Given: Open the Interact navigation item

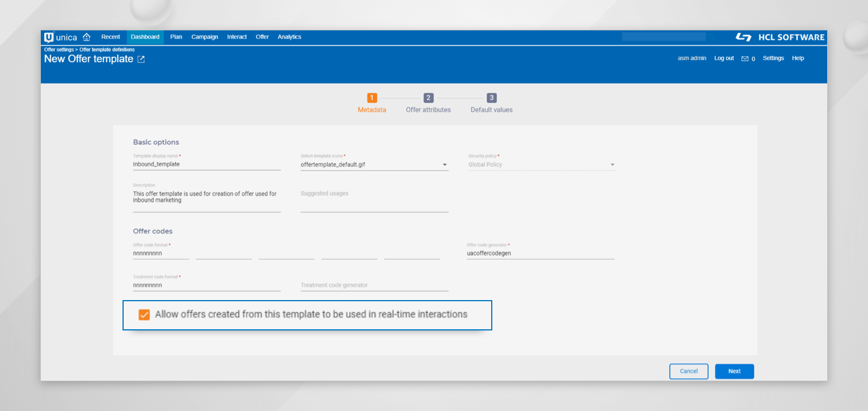Looking at the screenshot, I should (237, 37).
